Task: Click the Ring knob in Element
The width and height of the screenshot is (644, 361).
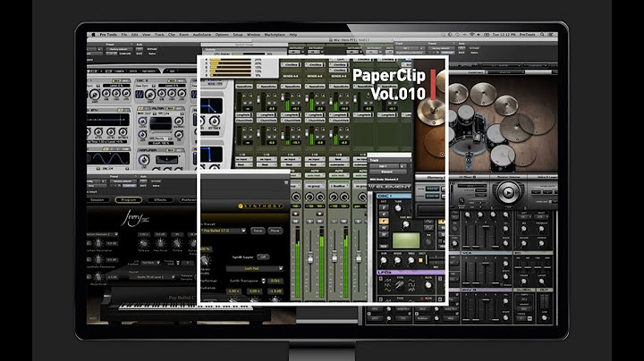Action: (x=411, y=260)
